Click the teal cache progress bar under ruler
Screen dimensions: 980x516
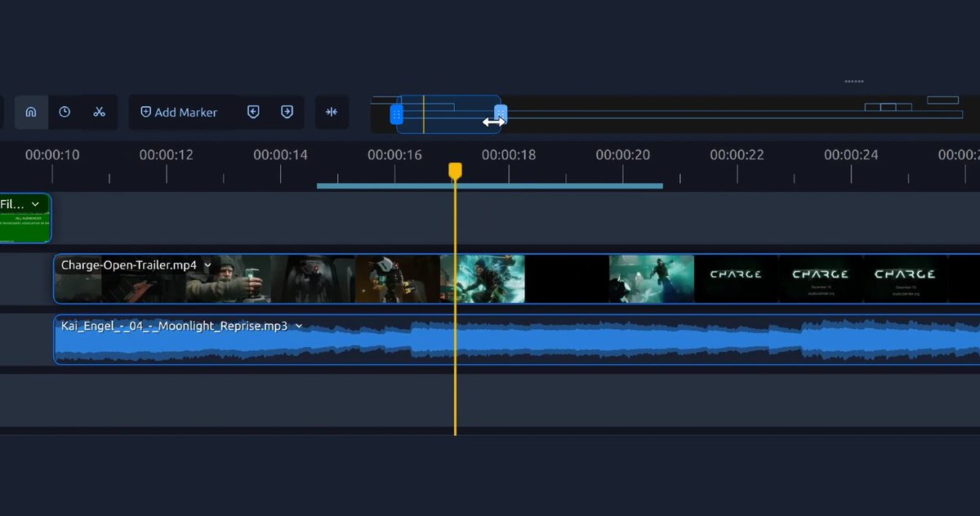(490, 186)
